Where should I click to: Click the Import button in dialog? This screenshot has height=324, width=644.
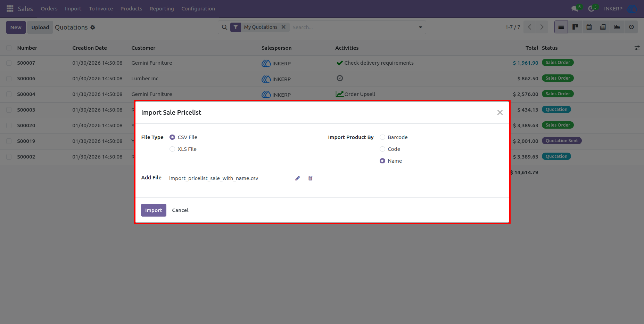(154, 210)
